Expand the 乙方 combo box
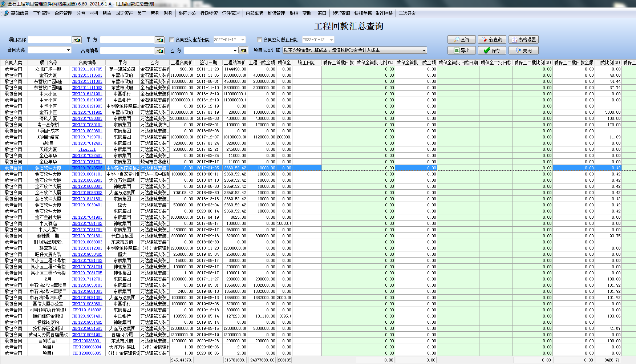The height and width of the screenshot is (364, 636). pos(235,50)
